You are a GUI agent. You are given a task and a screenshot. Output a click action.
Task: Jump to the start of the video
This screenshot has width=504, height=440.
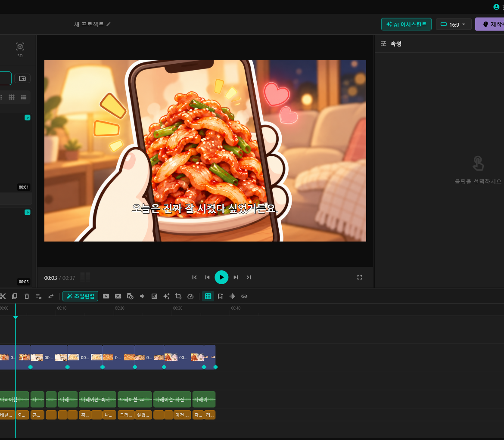tap(194, 277)
